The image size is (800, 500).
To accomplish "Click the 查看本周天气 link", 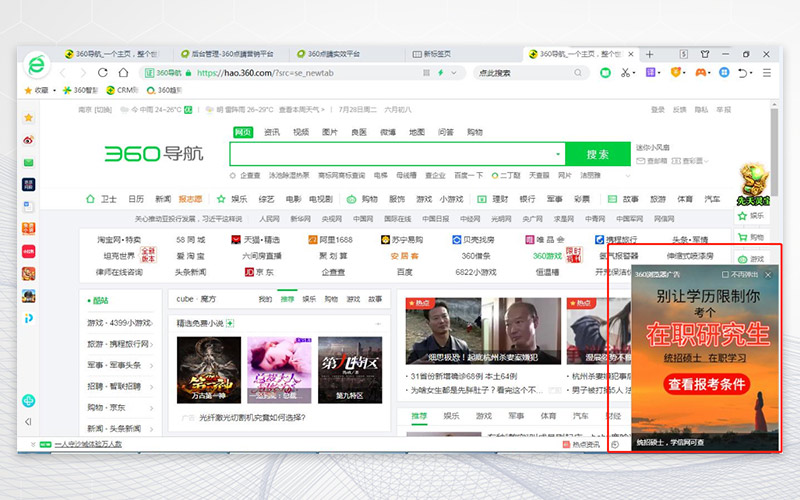I will (x=302, y=110).
